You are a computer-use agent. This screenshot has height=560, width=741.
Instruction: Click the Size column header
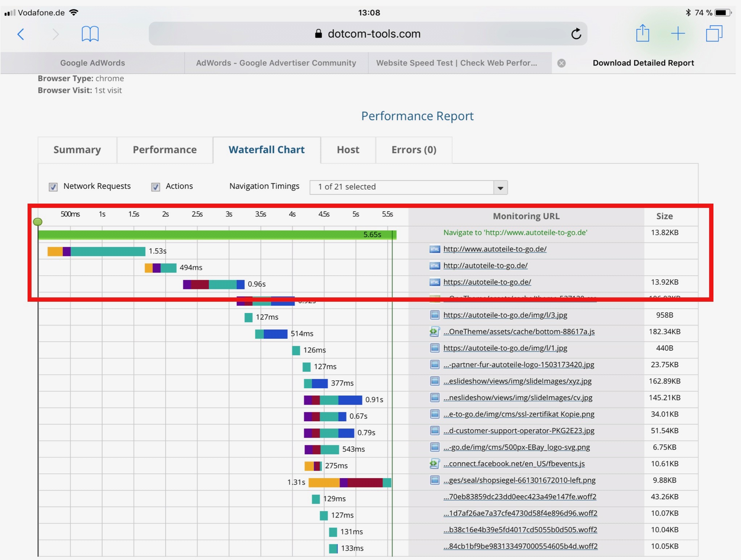pyautogui.click(x=665, y=216)
